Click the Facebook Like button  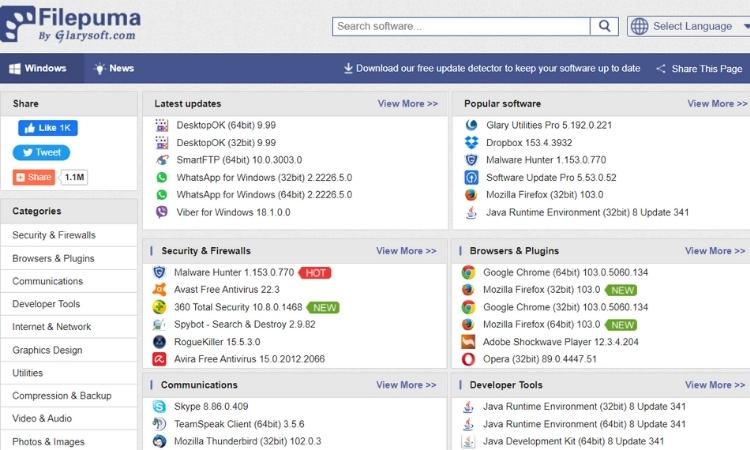point(48,128)
